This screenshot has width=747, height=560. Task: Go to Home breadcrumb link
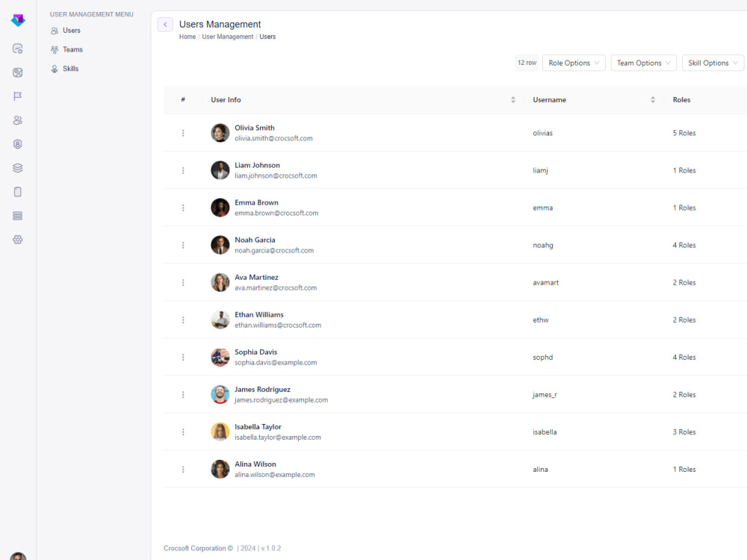coord(187,37)
